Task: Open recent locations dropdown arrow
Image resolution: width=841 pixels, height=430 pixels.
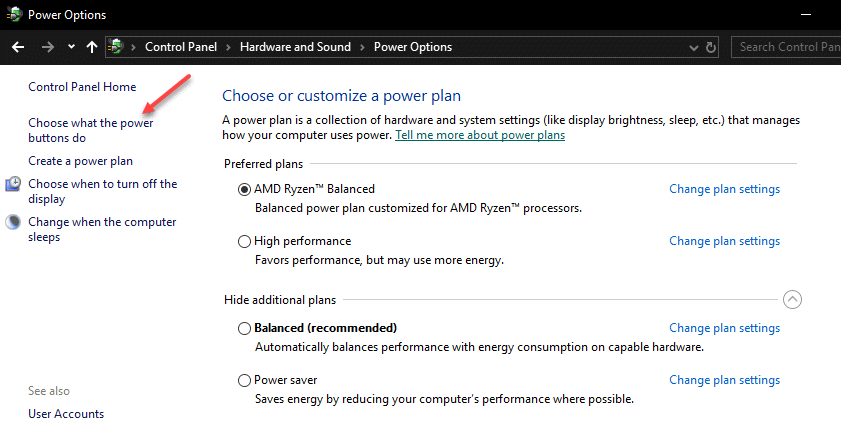Action: [x=71, y=47]
